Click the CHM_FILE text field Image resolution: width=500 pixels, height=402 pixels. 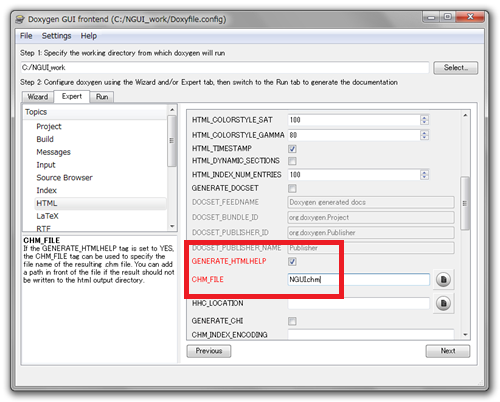click(359, 279)
